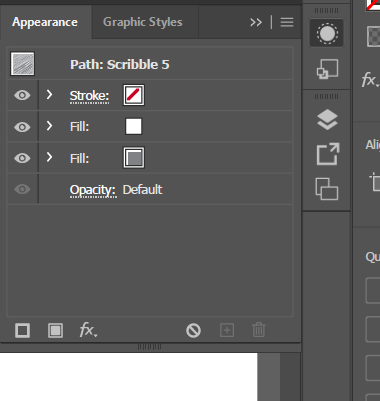Click the first-row Fill: label
This screenshot has width=380, height=401.
(x=79, y=127)
